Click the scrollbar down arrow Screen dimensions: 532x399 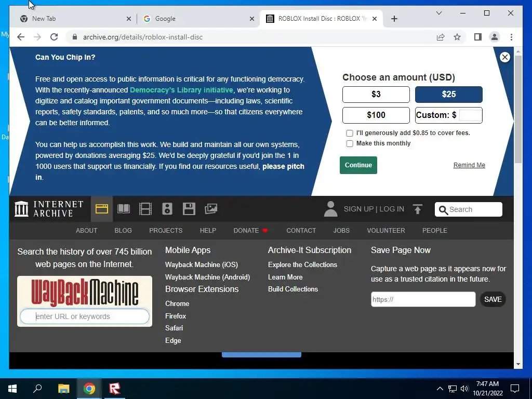(x=518, y=364)
